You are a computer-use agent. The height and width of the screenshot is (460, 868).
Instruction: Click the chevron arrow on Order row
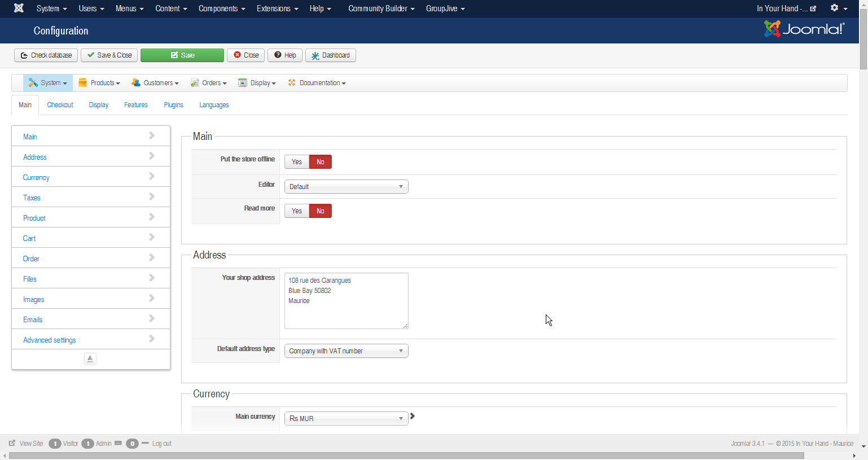(152, 257)
